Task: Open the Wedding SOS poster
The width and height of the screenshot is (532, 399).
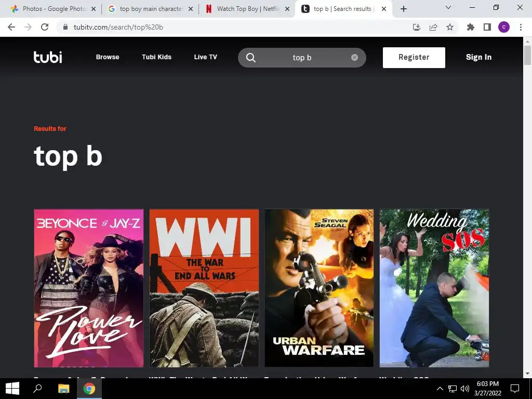Action: pyautogui.click(x=434, y=288)
